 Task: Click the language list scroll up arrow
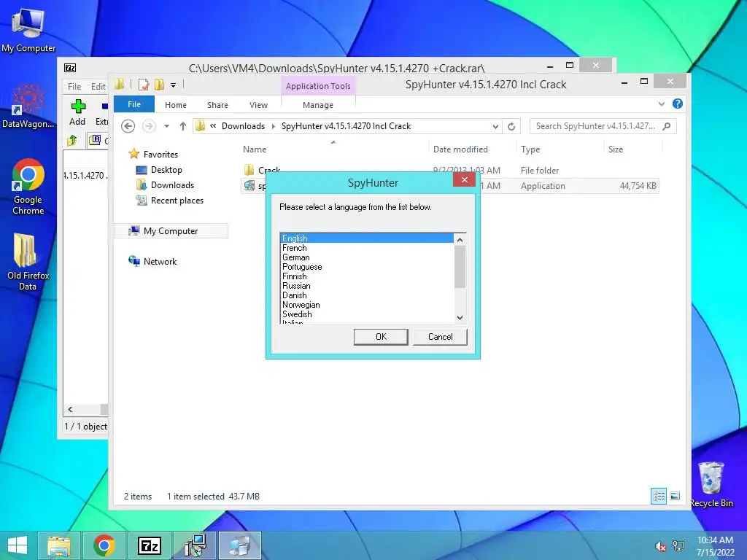tap(460, 239)
